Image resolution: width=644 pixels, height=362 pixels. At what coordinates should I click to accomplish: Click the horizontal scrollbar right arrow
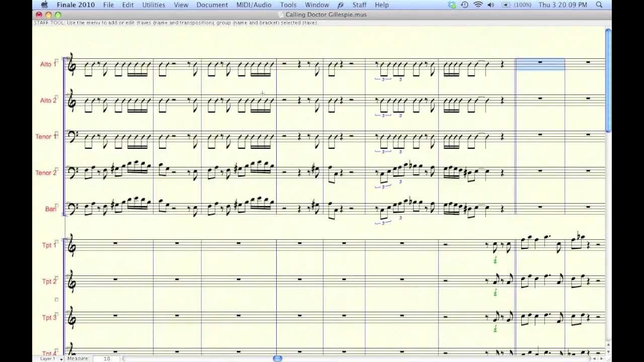[602, 358]
